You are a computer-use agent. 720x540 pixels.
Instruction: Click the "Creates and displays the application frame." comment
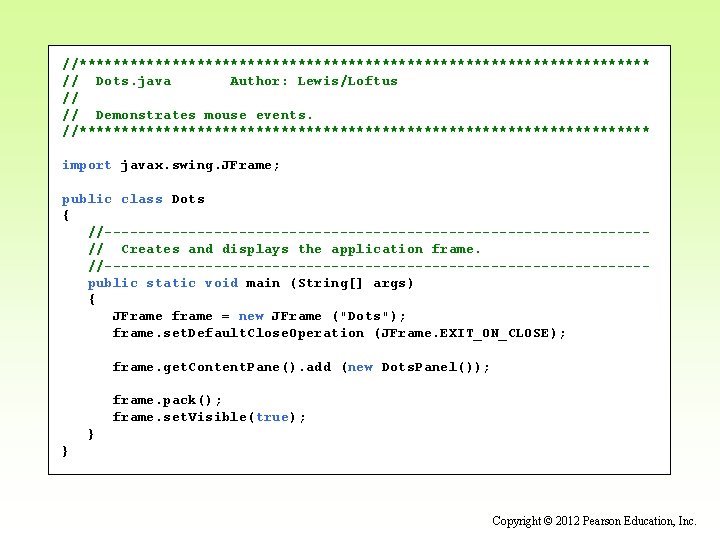tap(301, 249)
